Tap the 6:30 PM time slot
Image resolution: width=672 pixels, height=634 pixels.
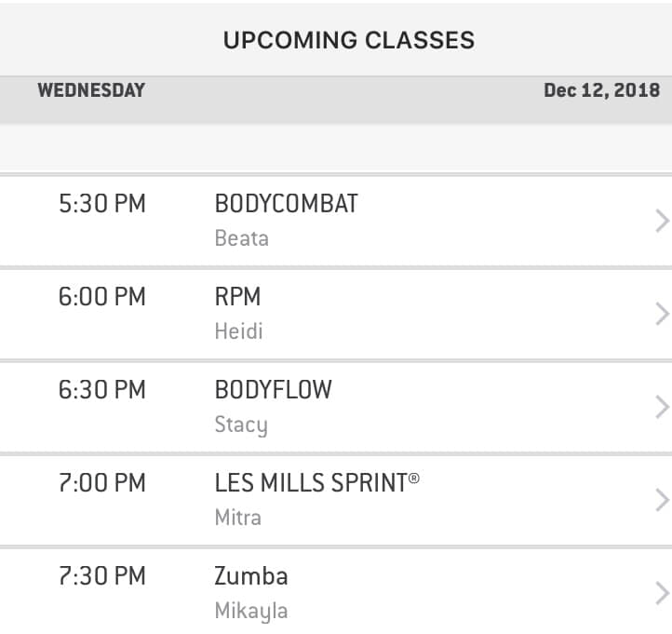(x=101, y=390)
